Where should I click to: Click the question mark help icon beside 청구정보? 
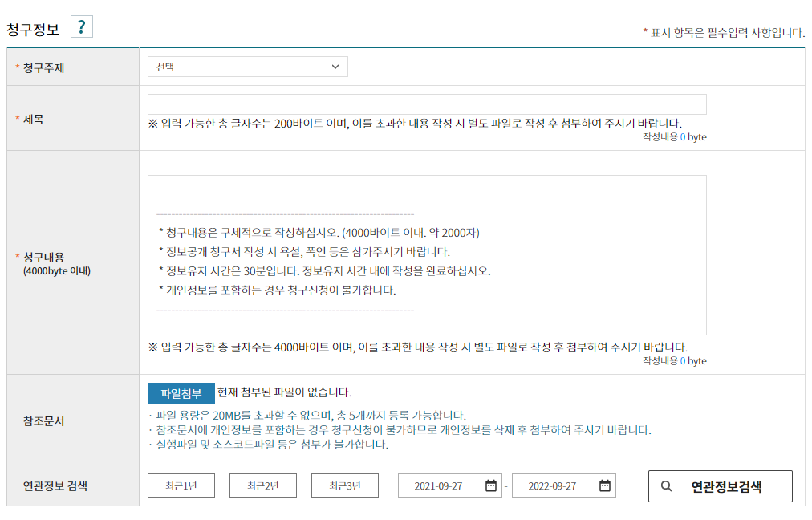click(x=81, y=27)
